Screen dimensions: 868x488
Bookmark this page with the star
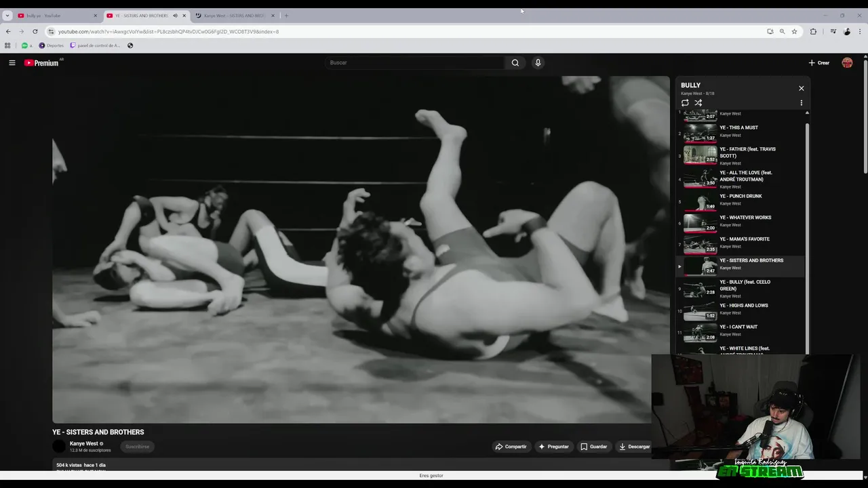tap(794, 31)
